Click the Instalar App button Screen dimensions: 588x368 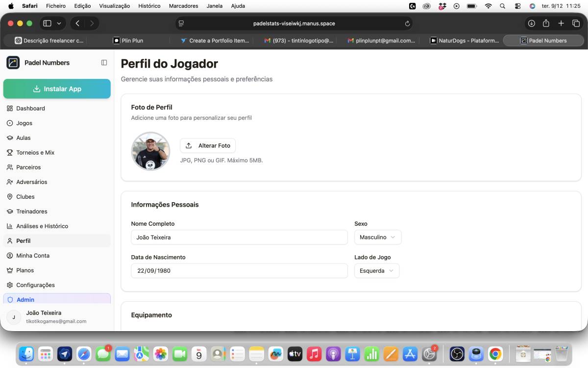pyautogui.click(x=57, y=89)
